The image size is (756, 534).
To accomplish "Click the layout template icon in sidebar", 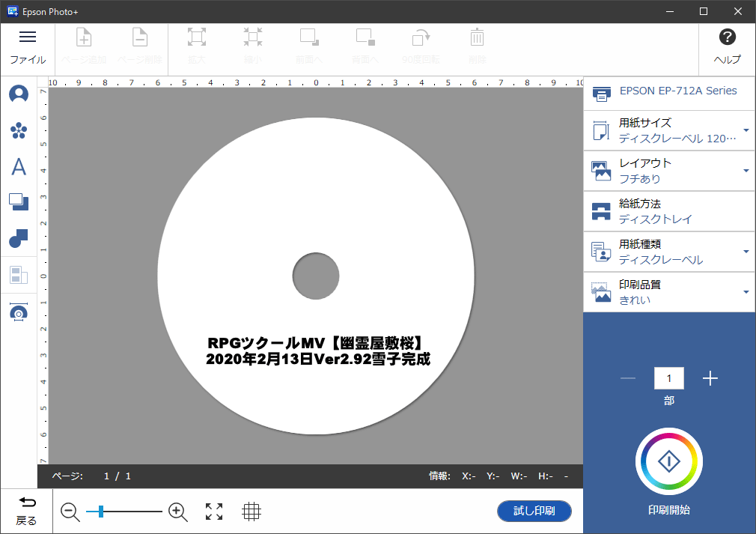I will [x=19, y=275].
